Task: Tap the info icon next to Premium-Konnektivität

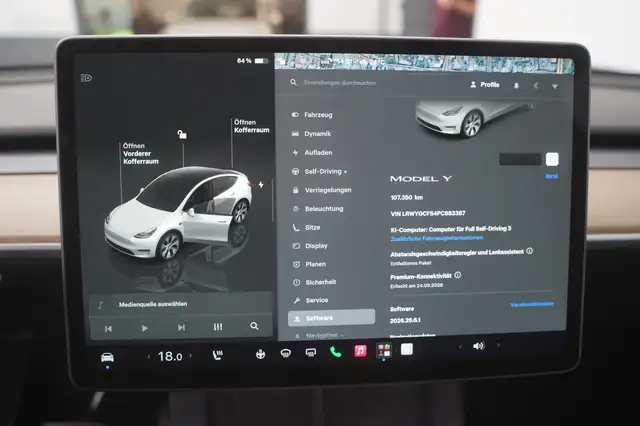Action: coord(458,275)
